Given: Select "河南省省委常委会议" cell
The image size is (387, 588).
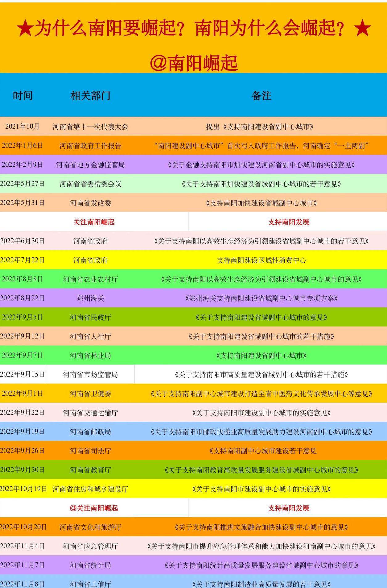Looking at the screenshot, I should 90,184.
